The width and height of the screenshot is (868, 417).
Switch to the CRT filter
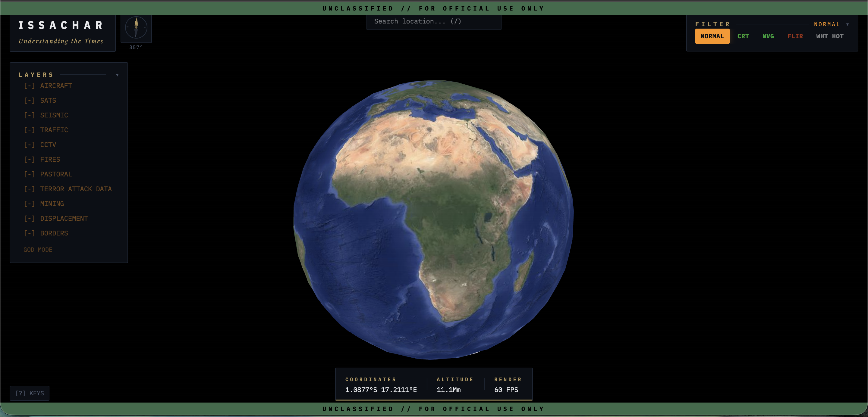(743, 36)
